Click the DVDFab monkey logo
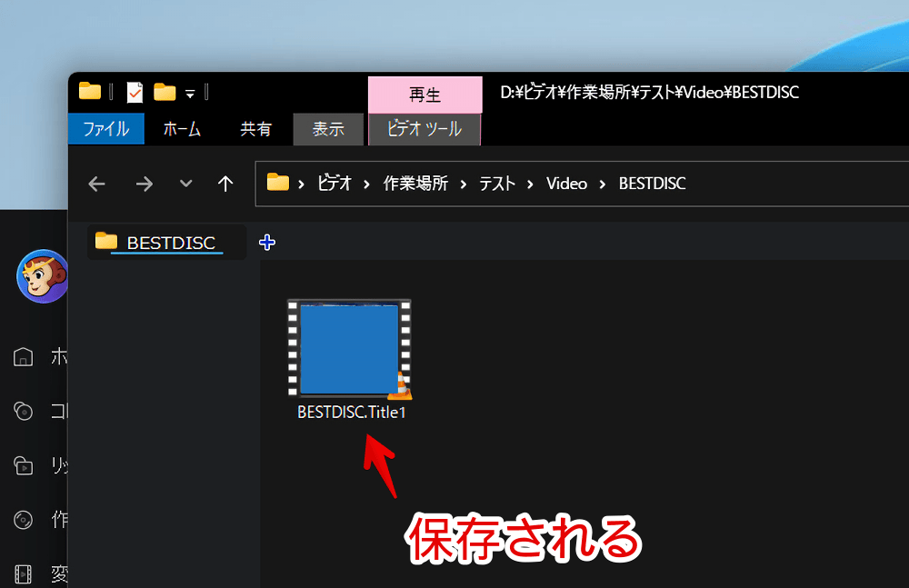 [x=43, y=276]
